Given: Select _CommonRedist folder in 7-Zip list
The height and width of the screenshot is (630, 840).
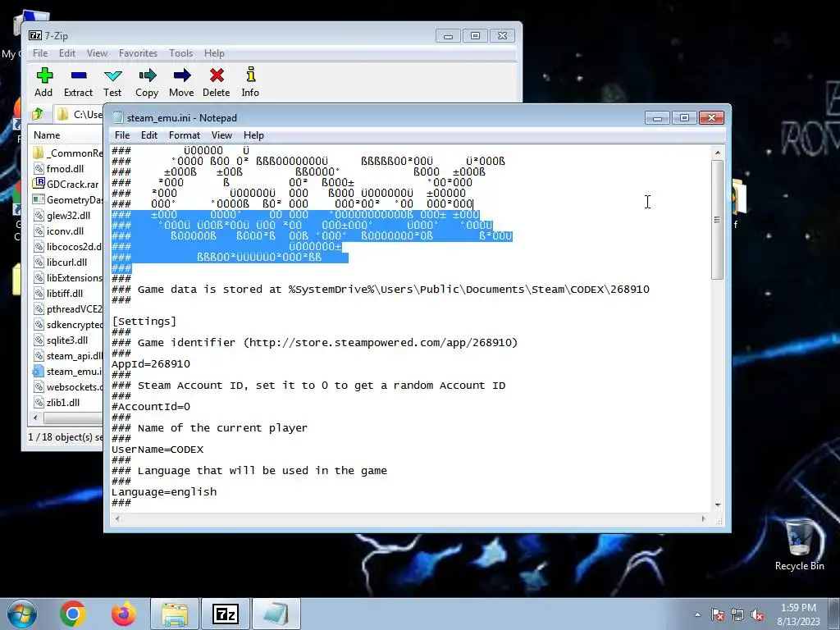Looking at the screenshot, I should (x=67, y=153).
